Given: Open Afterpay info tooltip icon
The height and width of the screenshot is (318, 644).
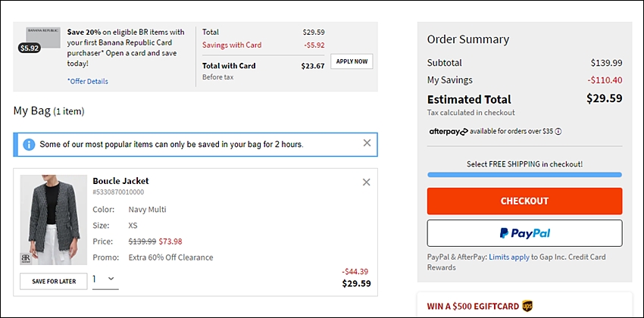Looking at the screenshot, I should pyautogui.click(x=558, y=132).
